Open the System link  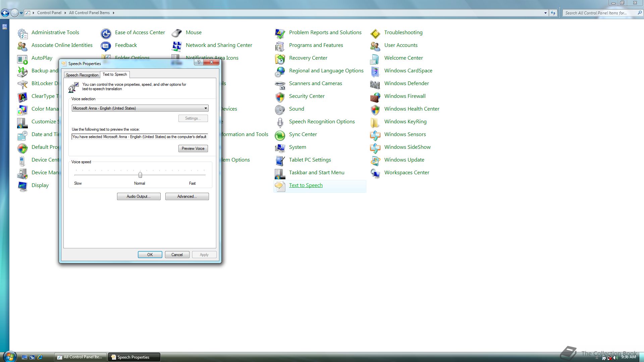tap(298, 147)
